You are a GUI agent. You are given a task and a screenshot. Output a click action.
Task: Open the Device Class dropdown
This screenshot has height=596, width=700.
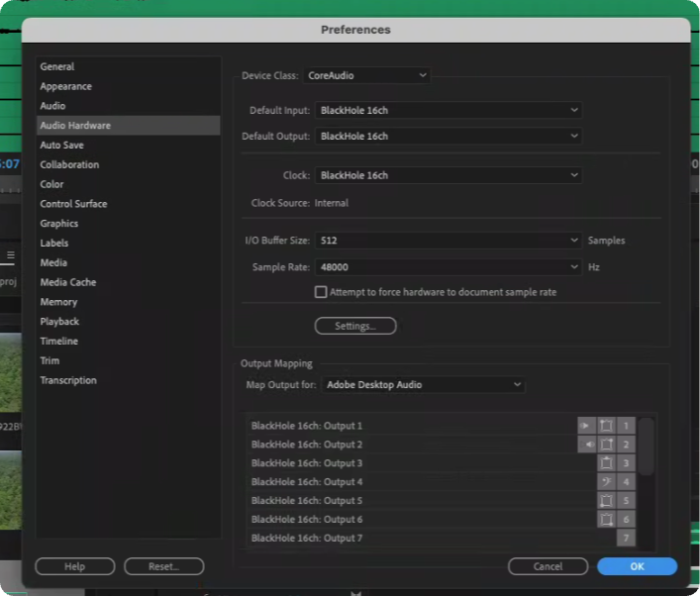coord(366,75)
